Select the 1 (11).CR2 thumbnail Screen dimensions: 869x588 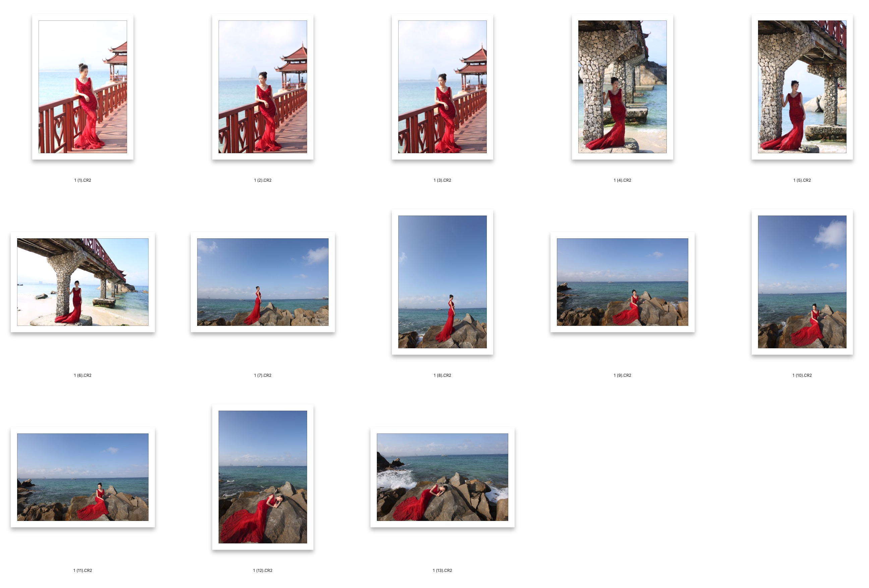click(x=82, y=477)
